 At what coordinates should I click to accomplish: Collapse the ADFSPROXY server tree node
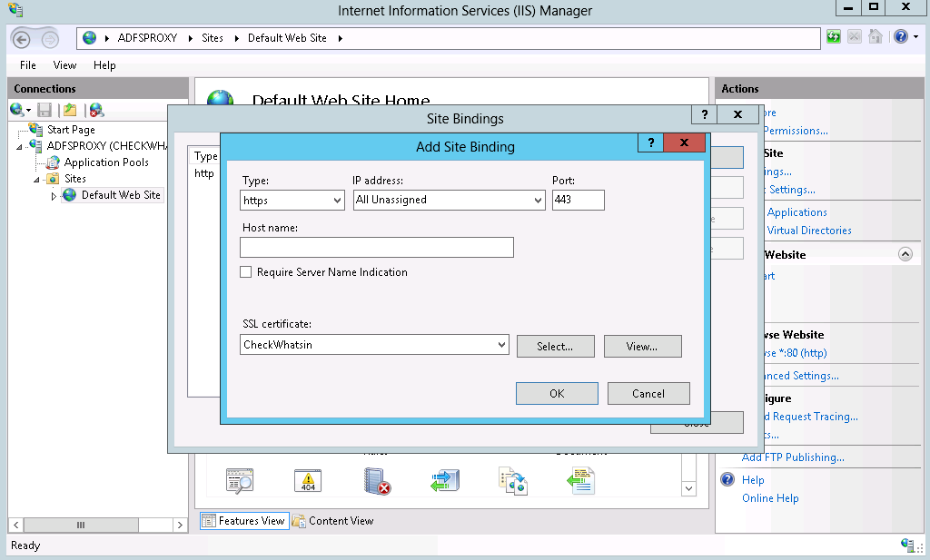[20, 146]
